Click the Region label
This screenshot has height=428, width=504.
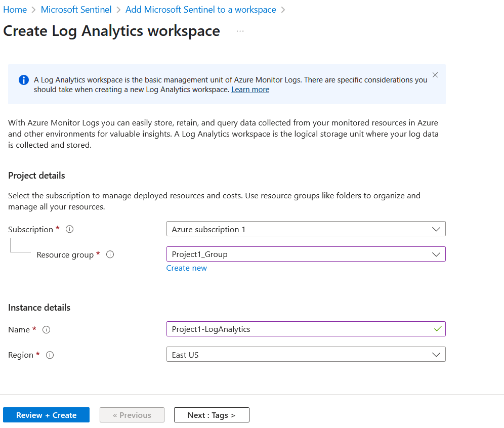pos(21,355)
